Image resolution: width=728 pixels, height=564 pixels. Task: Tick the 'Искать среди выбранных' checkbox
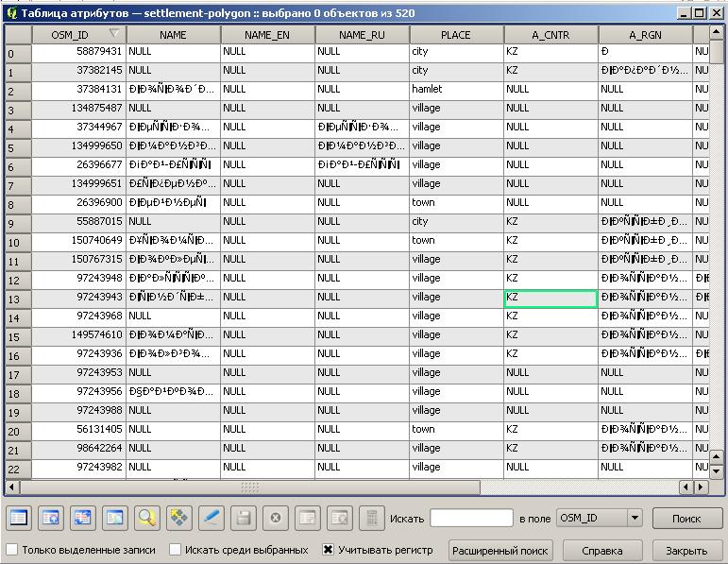[176, 550]
